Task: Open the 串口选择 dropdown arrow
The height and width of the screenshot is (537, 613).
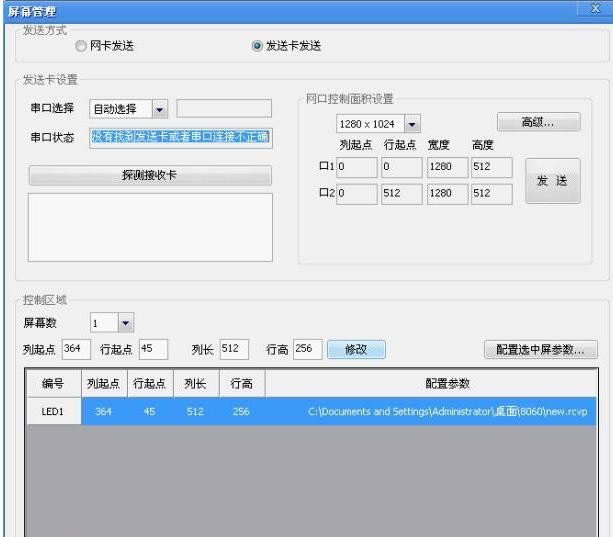Action: [x=160, y=109]
